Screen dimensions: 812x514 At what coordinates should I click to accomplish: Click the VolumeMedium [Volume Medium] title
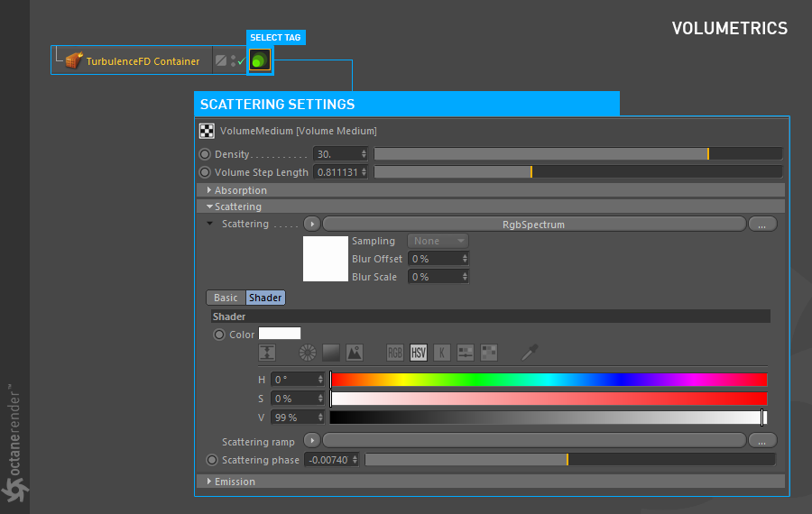299,131
